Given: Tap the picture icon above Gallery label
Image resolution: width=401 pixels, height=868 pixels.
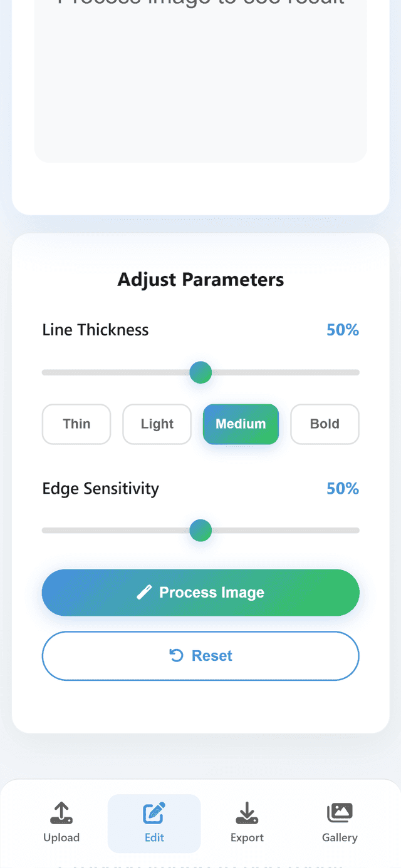Looking at the screenshot, I should (x=340, y=812).
